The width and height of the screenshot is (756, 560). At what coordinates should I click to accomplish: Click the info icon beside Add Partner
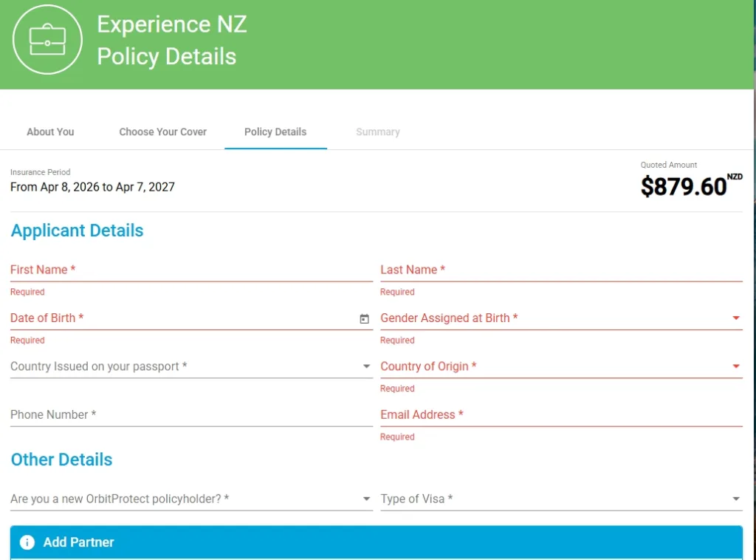coord(27,542)
